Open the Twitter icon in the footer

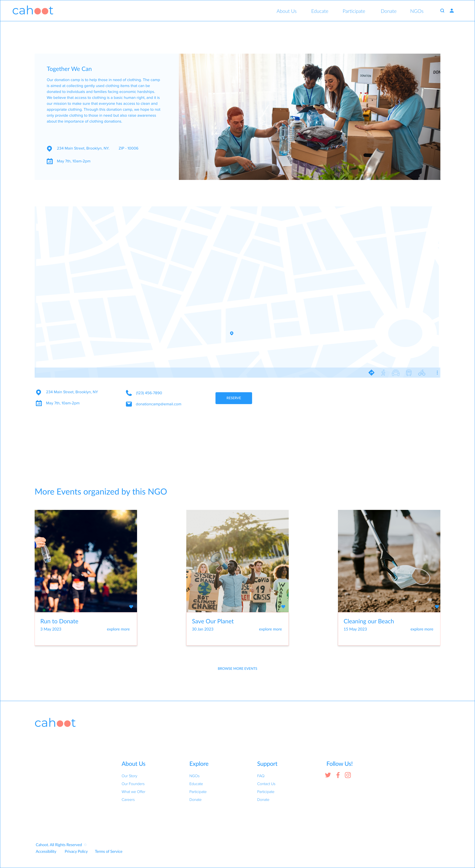click(x=328, y=775)
